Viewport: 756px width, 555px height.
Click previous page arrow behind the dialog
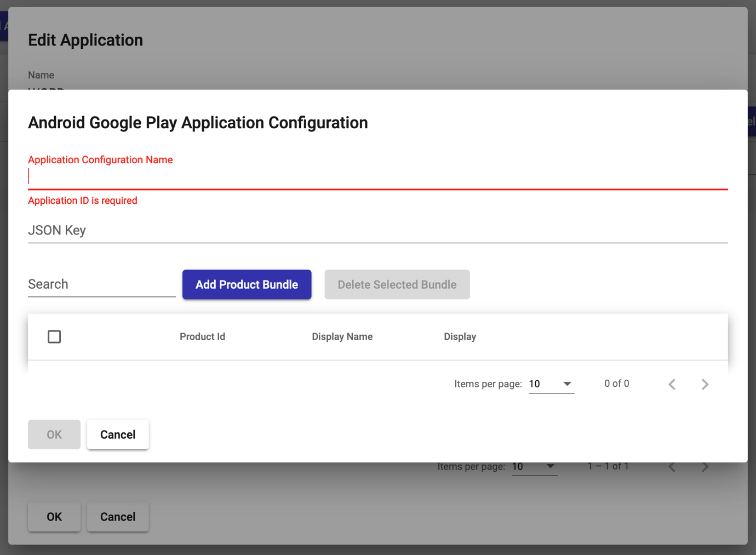pos(672,467)
